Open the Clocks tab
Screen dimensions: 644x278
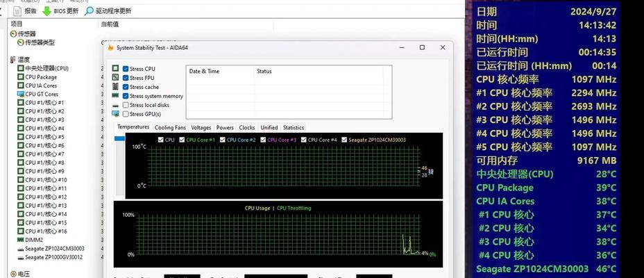click(247, 127)
